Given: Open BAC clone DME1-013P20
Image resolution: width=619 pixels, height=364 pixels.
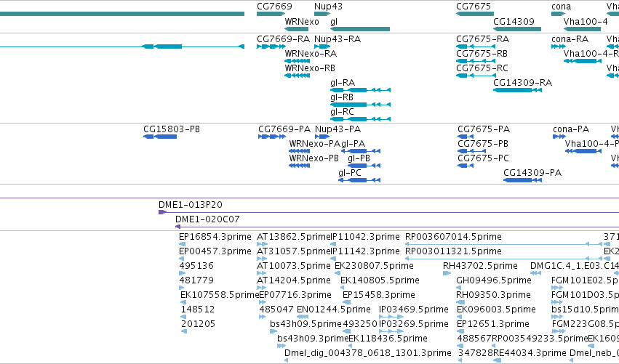Looking at the screenshot, I should pos(191,205).
